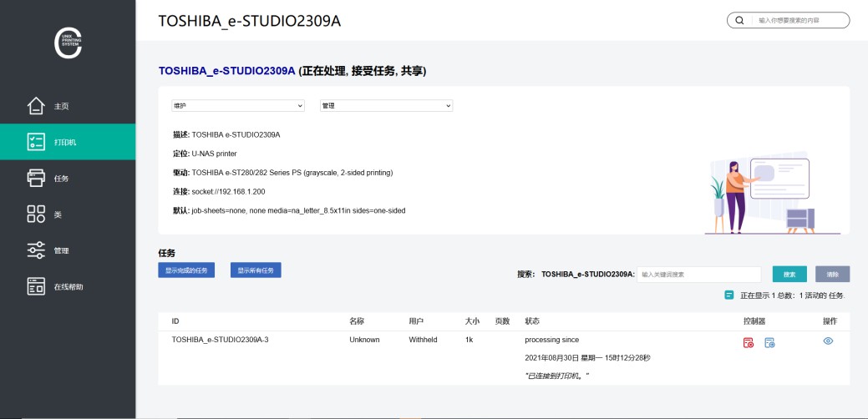The width and height of the screenshot is (868, 419).
Task: Click the window icon beside 在线帮助
Action: [36, 286]
